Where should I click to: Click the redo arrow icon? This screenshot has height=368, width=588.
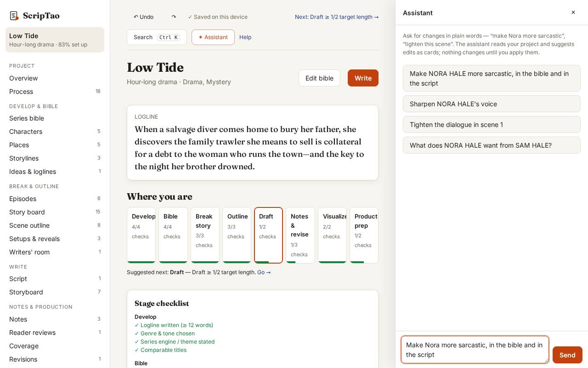(x=174, y=17)
